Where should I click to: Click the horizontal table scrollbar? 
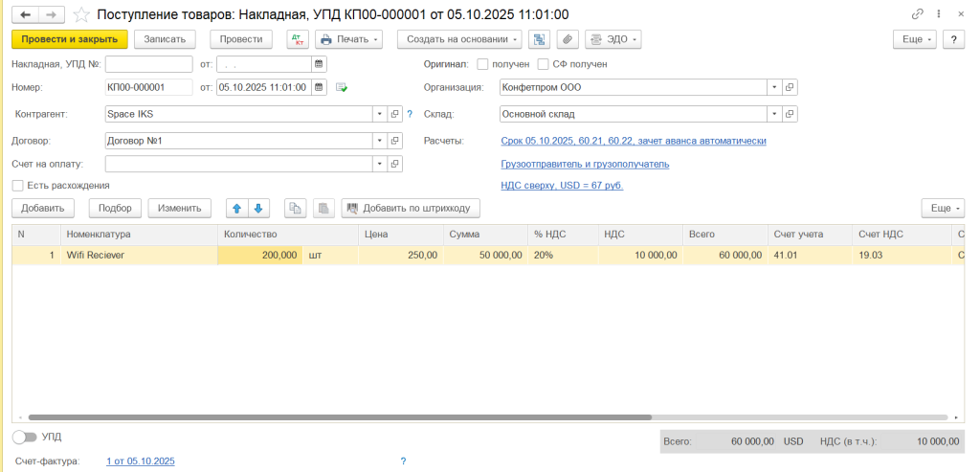tap(340, 417)
